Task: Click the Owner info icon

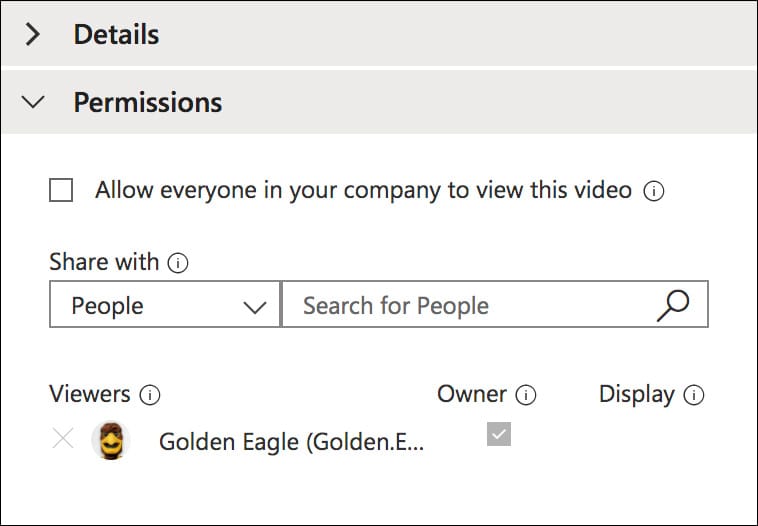Action: [526, 395]
